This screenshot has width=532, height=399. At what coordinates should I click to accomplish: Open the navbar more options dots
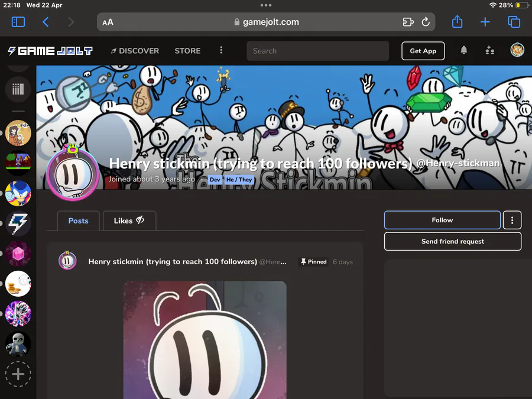221,50
